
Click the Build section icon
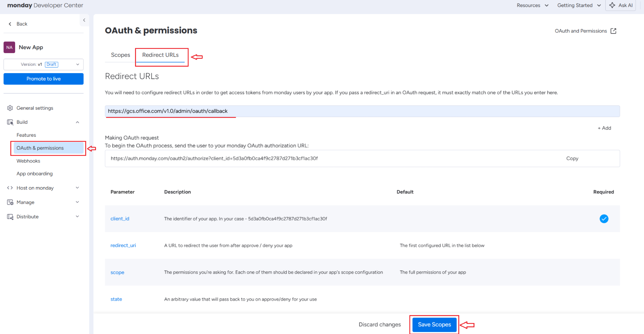10,122
